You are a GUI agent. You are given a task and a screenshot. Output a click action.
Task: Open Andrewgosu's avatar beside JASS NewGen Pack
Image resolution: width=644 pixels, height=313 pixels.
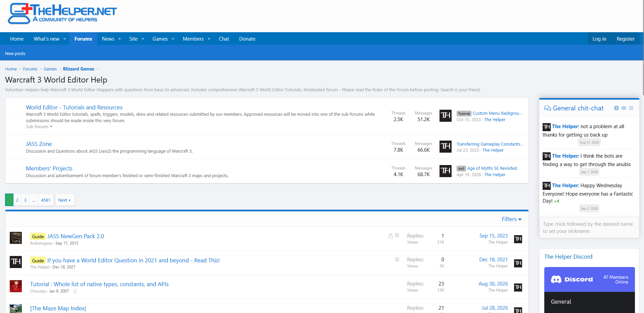coord(16,238)
